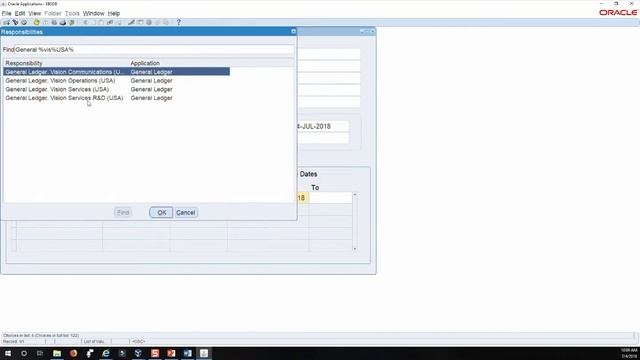Switch to the Oracle Forms Java taskbar icon
640x360 pixels.
pos(204,353)
